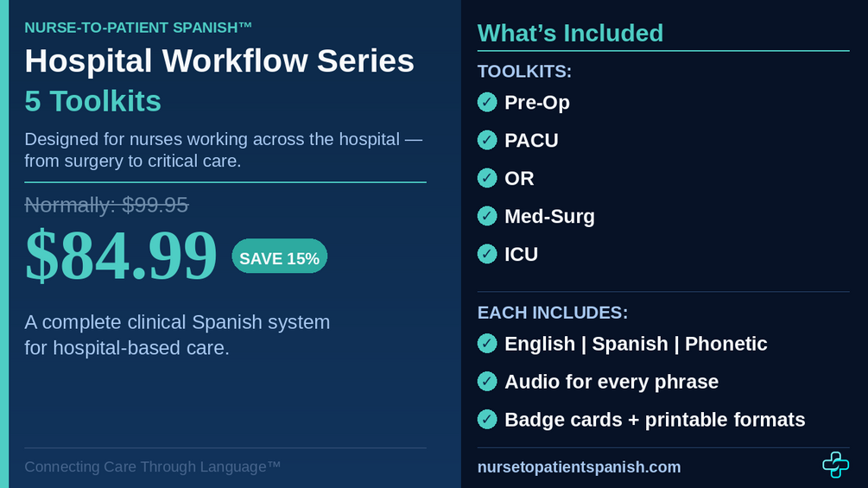This screenshot has height=488, width=868.
Task: Open the nursetopatientspanish.com link
Action: click(579, 467)
